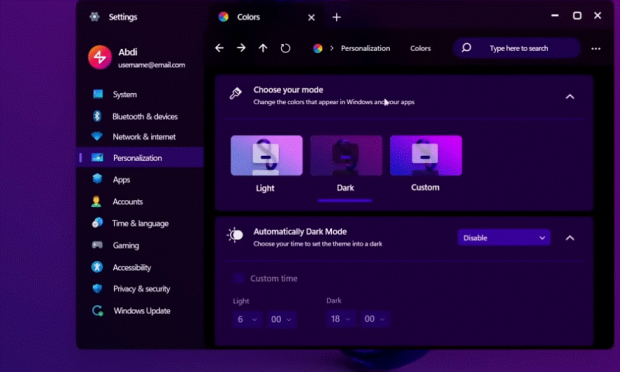Click the username@email.com account text
Viewport: 620px width, 372px height.
151,65
